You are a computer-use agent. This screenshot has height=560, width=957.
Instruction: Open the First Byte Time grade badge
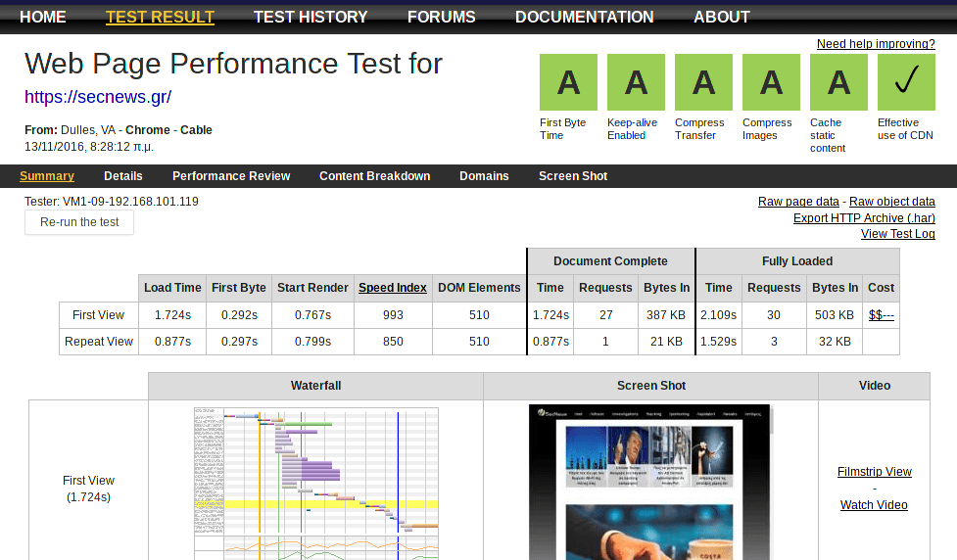[568, 82]
